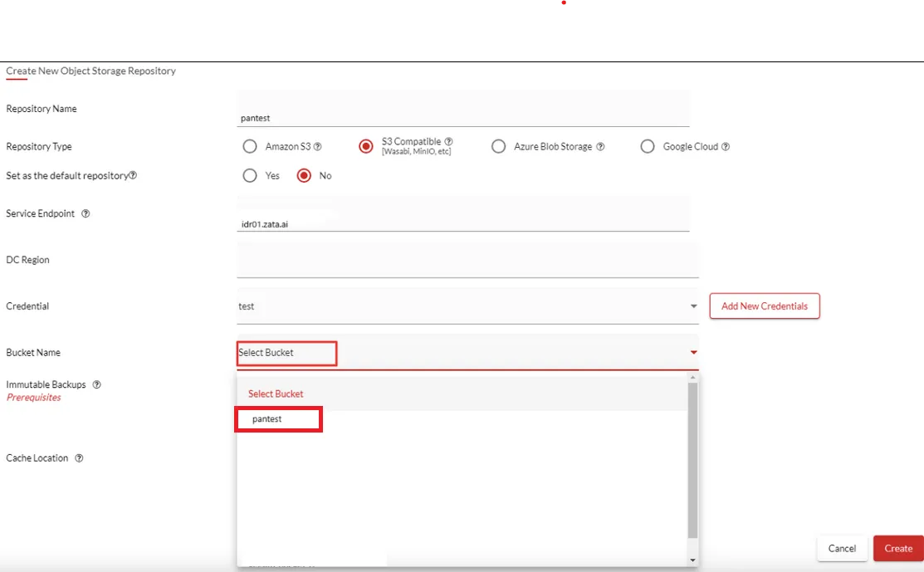This screenshot has height=572, width=924.
Task: Click the Repository Type label
Action: pos(39,146)
